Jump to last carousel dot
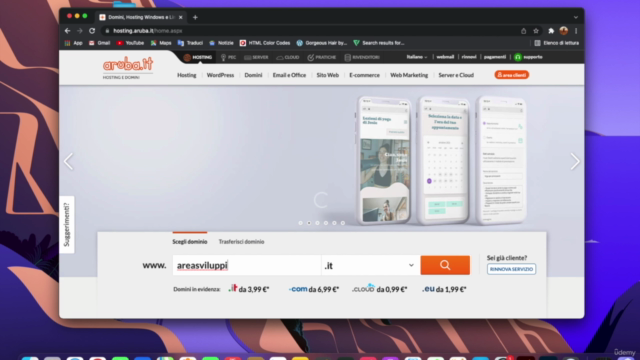Viewport: 640px width, 360px height. (343, 223)
